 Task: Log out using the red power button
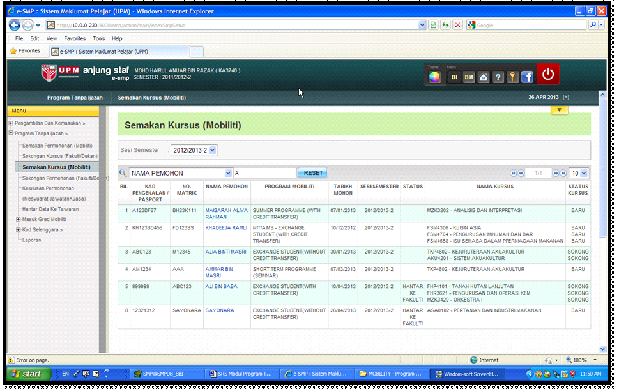click(548, 74)
